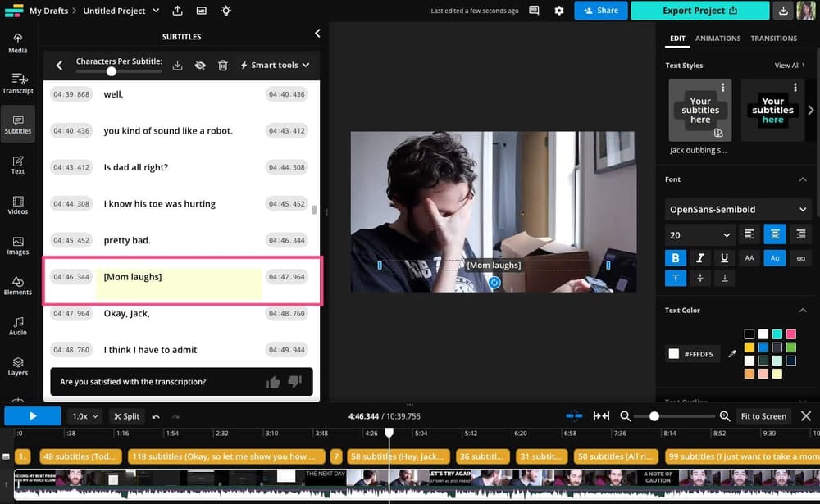Screen dimensions: 820x504
Task: Click the download subtitles icon
Action: tap(177, 65)
